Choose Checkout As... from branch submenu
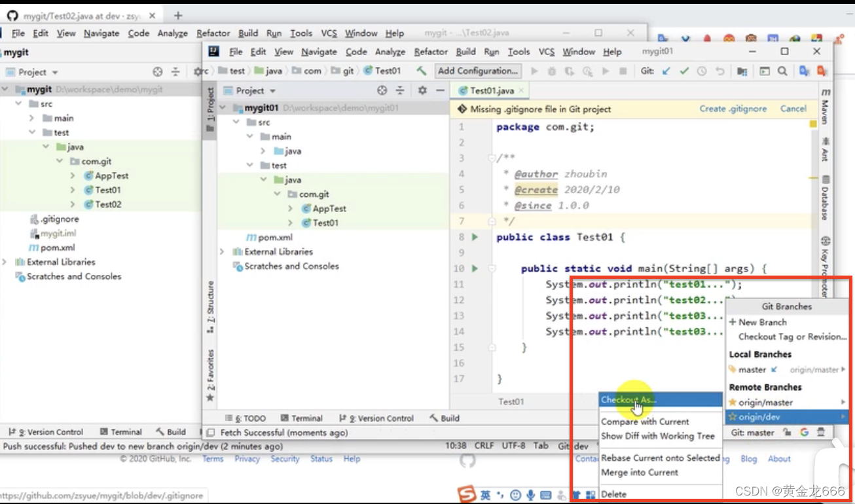 (x=661, y=400)
